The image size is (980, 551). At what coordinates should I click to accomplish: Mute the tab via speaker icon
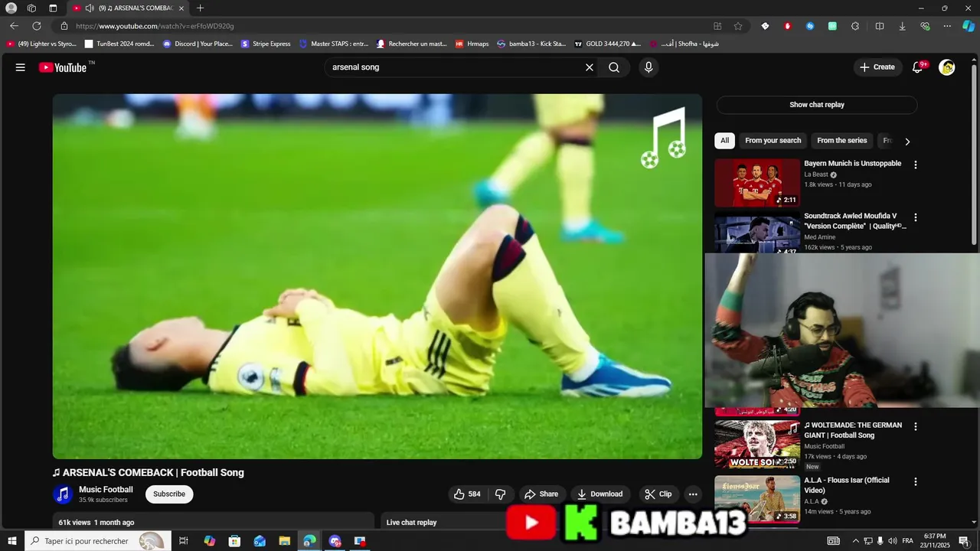(x=90, y=8)
